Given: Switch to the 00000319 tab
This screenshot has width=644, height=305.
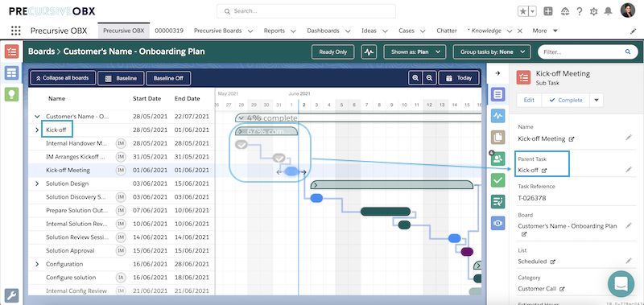Looking at the screenshot, I should click(169, 31).
